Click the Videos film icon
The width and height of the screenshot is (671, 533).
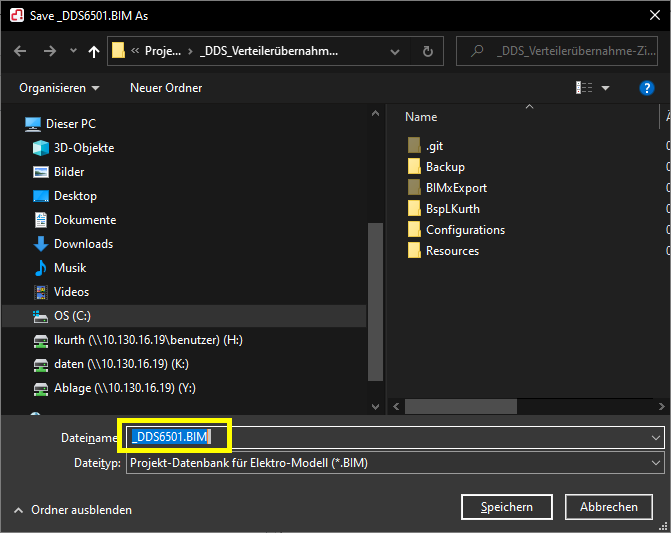point(41,292)
